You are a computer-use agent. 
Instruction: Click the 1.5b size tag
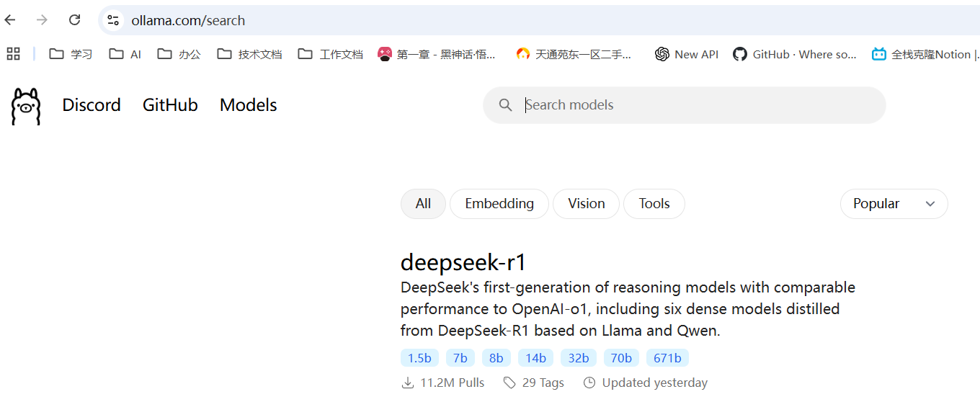tap(419, 358)
